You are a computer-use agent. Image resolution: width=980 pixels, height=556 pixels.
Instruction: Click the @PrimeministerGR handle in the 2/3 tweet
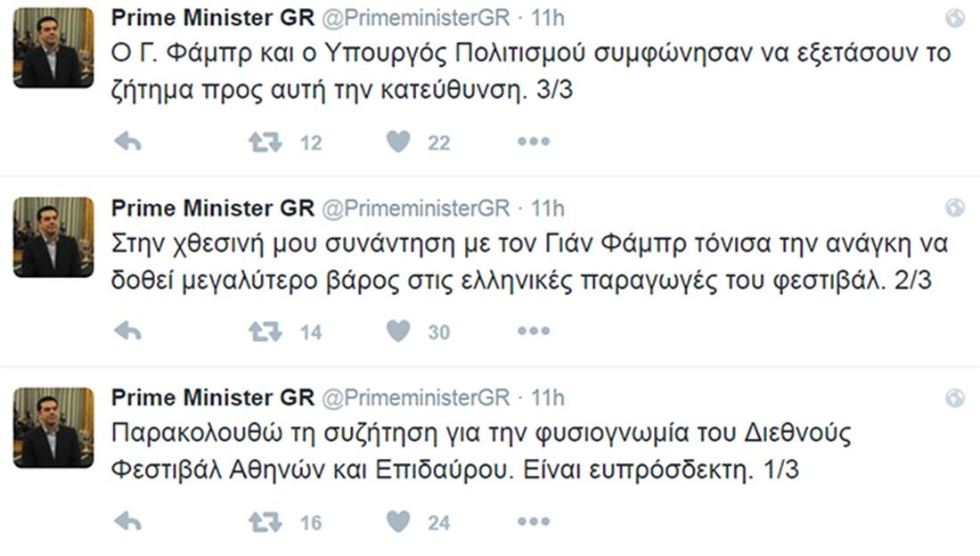[415, 208]
